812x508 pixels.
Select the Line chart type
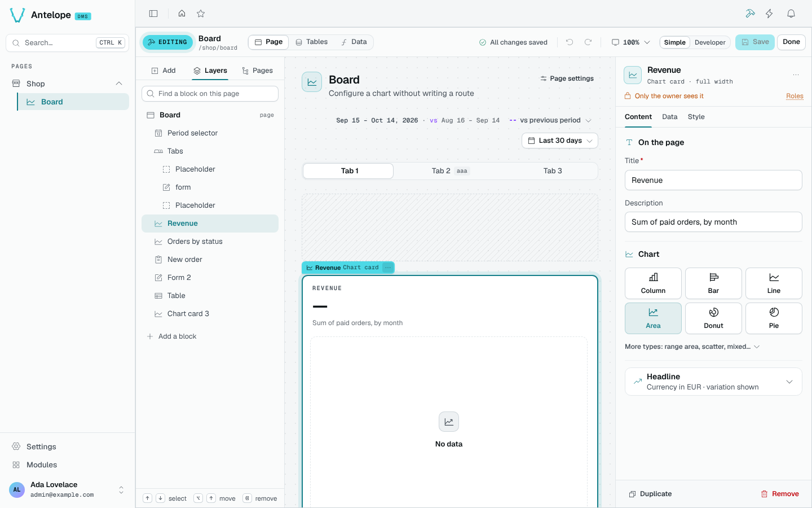coord(774,283)
